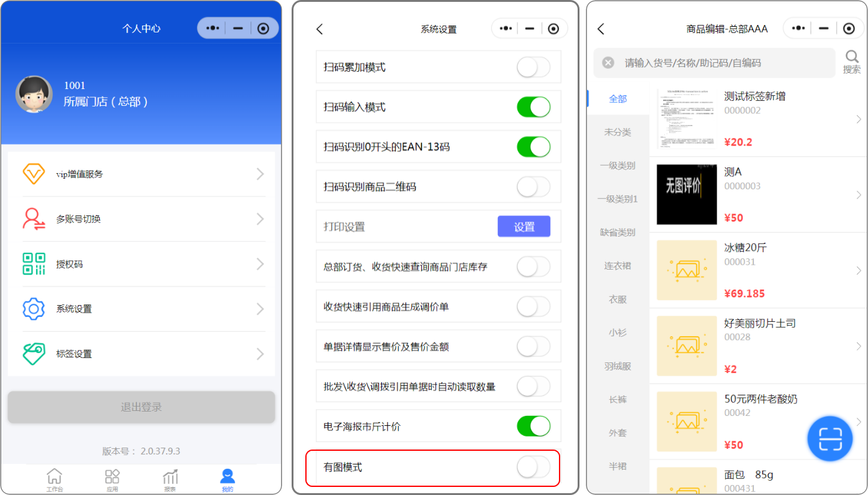
Task: Open 好美丽切片土司 product via its chevron
Action: pyautogui.click(x=859, y=346)
